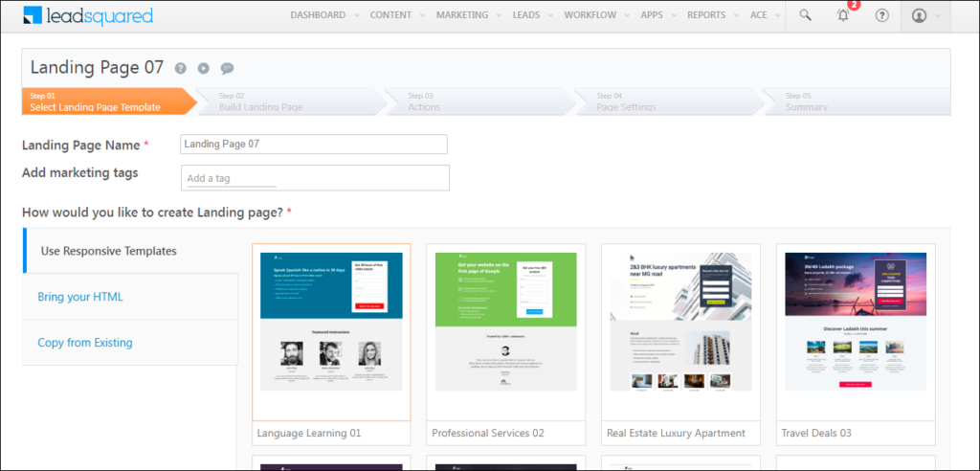Image resolution: width=980 pixels, height=471 pixels.
Task: Open the REPORTS menu
Action: coord(706,15)
